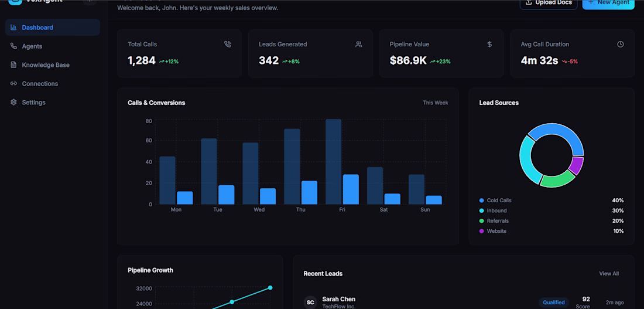Click clock icon on Avg Call Duration card
644x309 pixels.
point(621,45)
